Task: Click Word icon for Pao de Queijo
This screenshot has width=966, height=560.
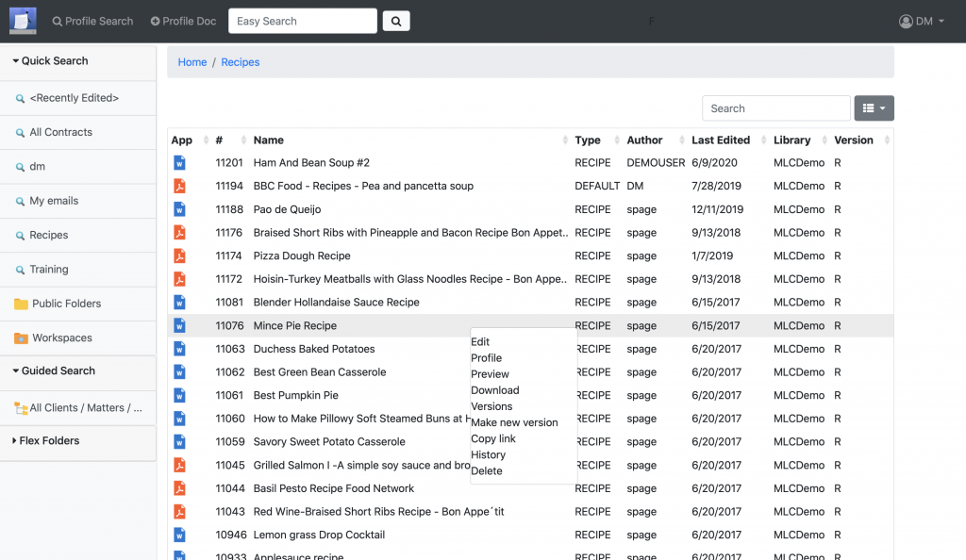Action: pos(179,209)
